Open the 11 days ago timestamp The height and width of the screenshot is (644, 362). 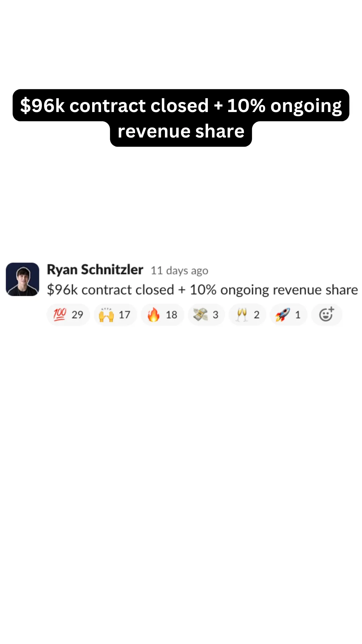point(179,270)
